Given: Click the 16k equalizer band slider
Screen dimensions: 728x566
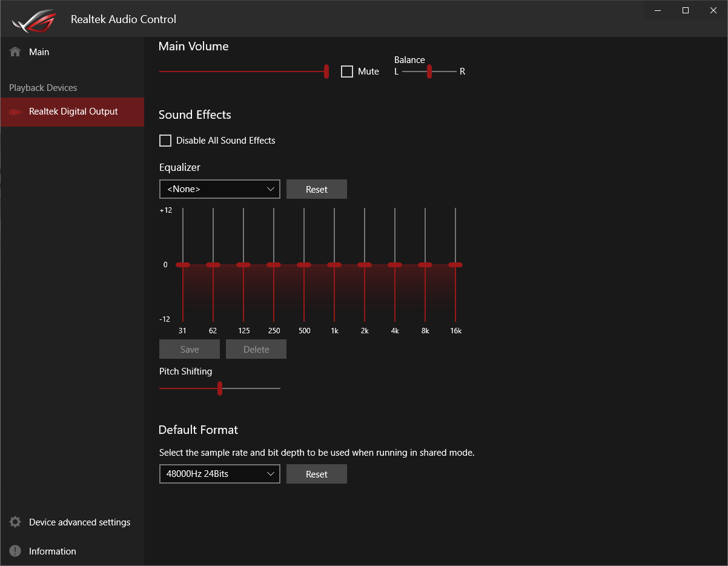Looking at the screenshot, I should pos(455,265).
